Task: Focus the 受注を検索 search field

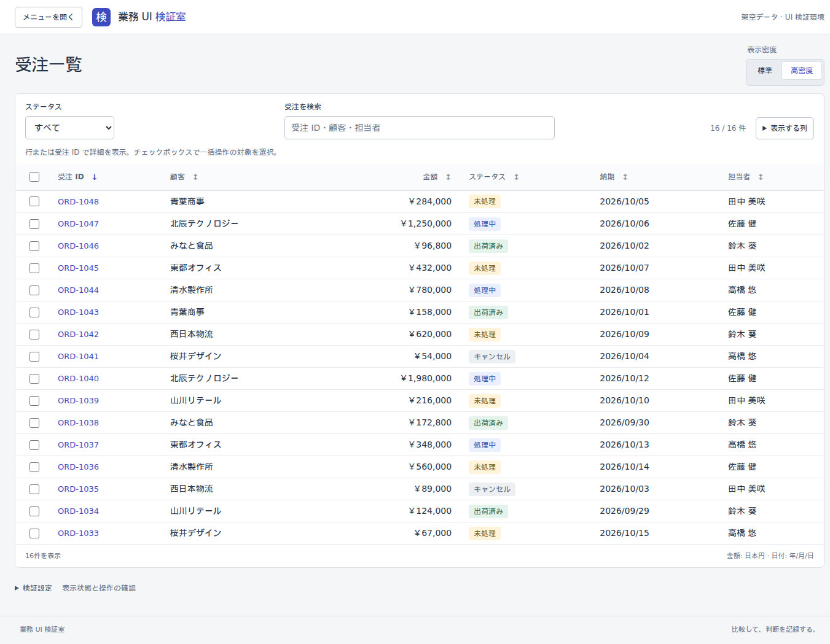Action: [x=420, y=128]
